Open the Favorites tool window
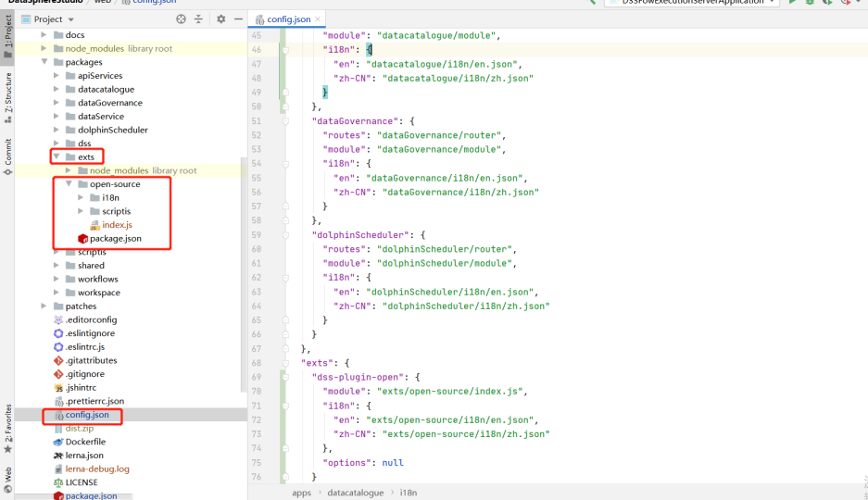 [x=8, y=428]
